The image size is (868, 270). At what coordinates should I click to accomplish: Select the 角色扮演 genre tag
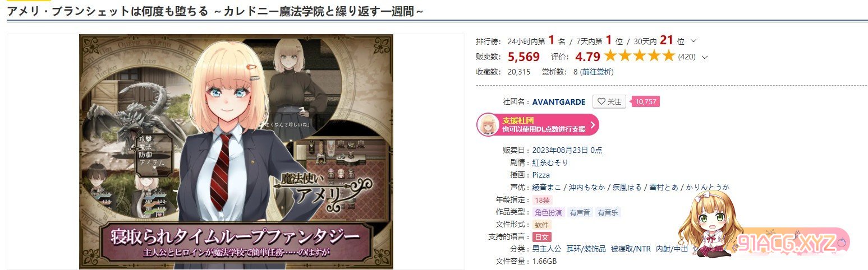click(x=548, y=212)
